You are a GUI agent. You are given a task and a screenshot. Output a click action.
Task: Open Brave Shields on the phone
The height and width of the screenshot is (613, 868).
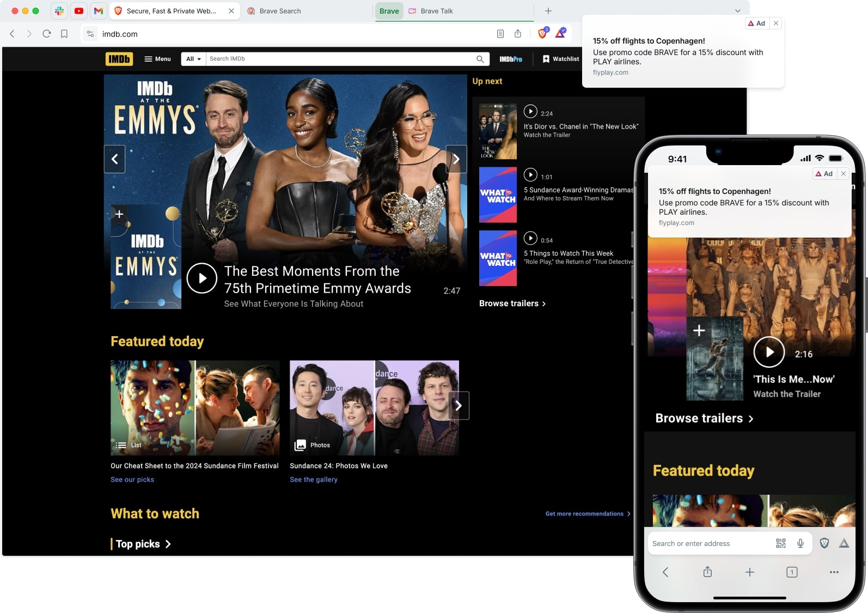[x=824, y=543]
